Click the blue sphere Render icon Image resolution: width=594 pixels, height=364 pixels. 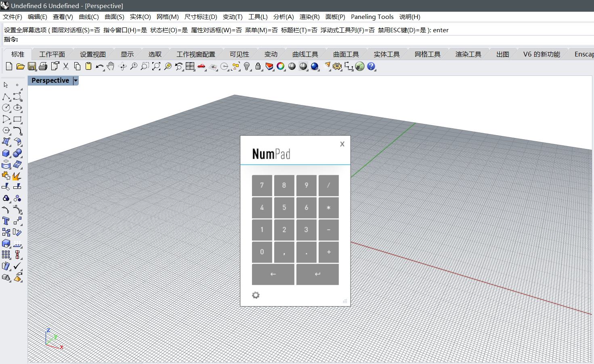315,67
